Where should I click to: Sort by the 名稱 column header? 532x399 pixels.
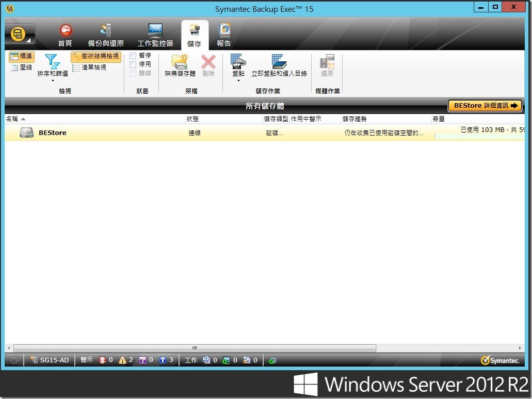coord(95,119)
